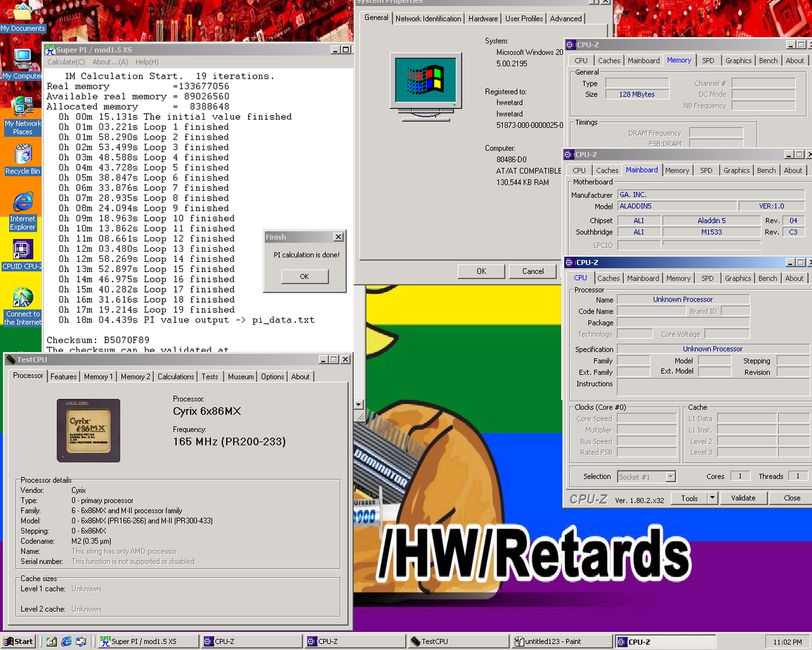
Task: Open the Bench tab in the top CPU-Z Memory window
Action: tap(768, 61)
